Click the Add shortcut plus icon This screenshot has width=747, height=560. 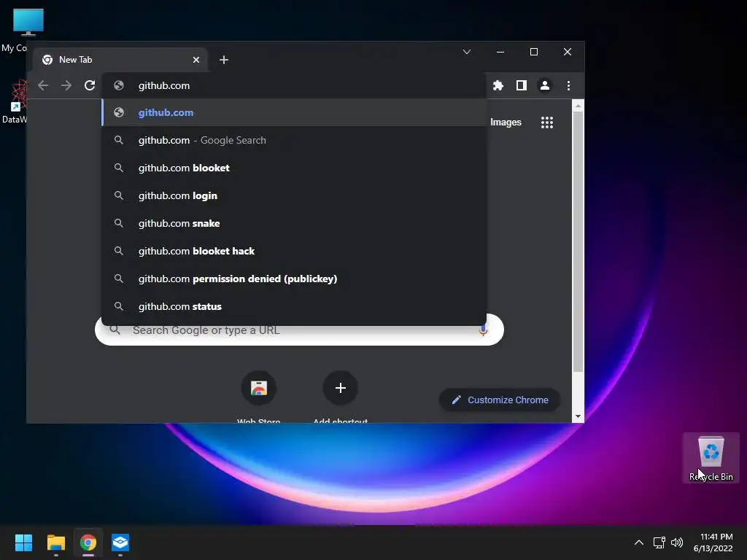click(x=340, y=388)
